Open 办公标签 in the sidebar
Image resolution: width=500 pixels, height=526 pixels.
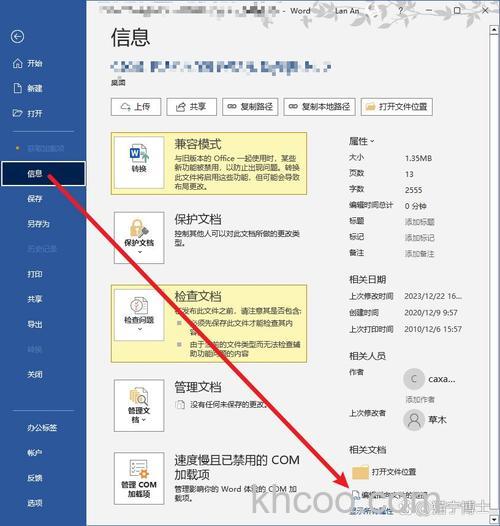42,428
